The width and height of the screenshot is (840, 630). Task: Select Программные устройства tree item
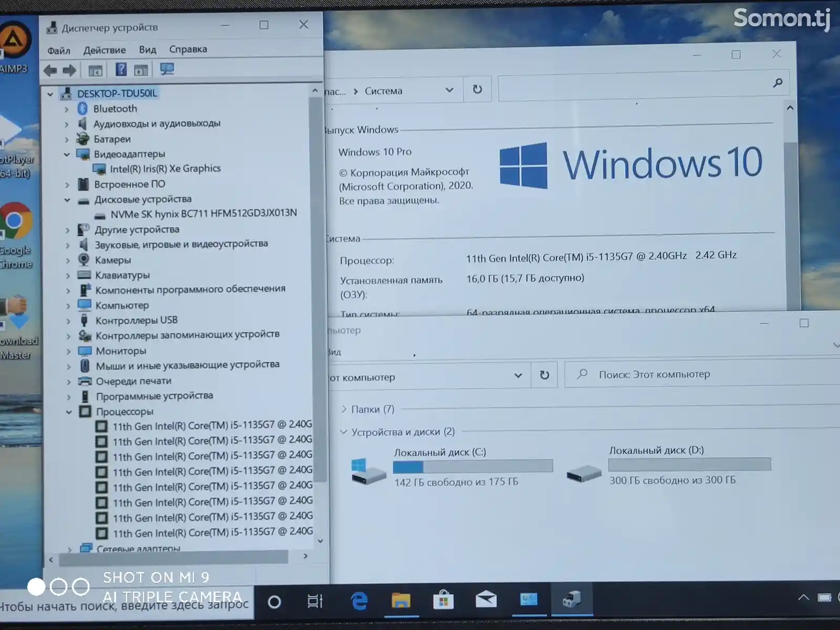tap(154, 396)
